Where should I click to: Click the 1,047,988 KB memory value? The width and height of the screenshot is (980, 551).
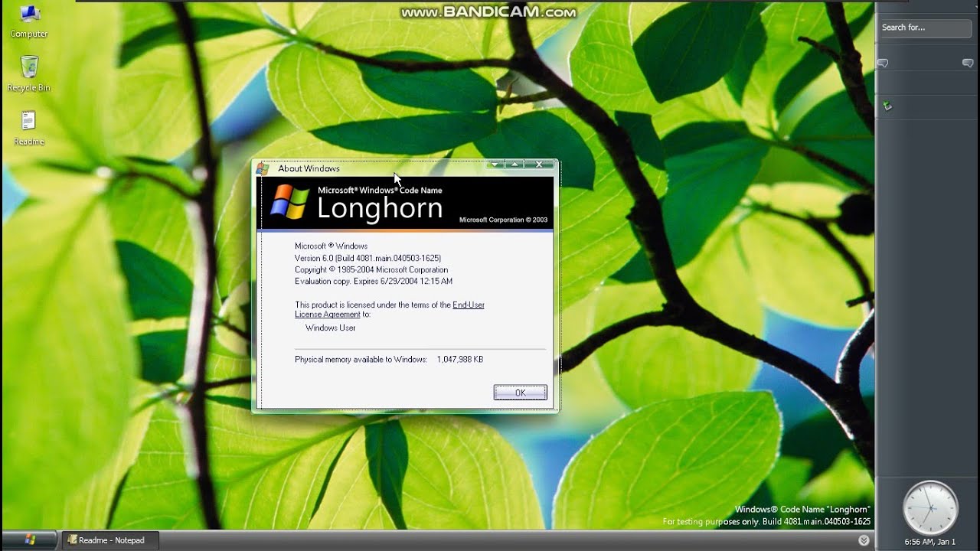pos(460,359)
